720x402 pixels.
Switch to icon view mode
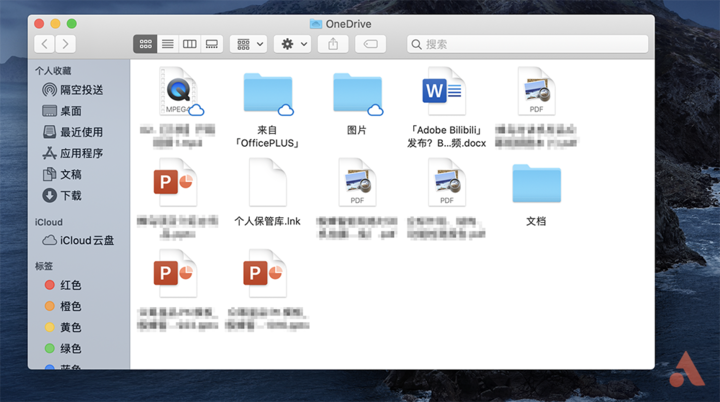pyautogui.click(x=145, y=44)
